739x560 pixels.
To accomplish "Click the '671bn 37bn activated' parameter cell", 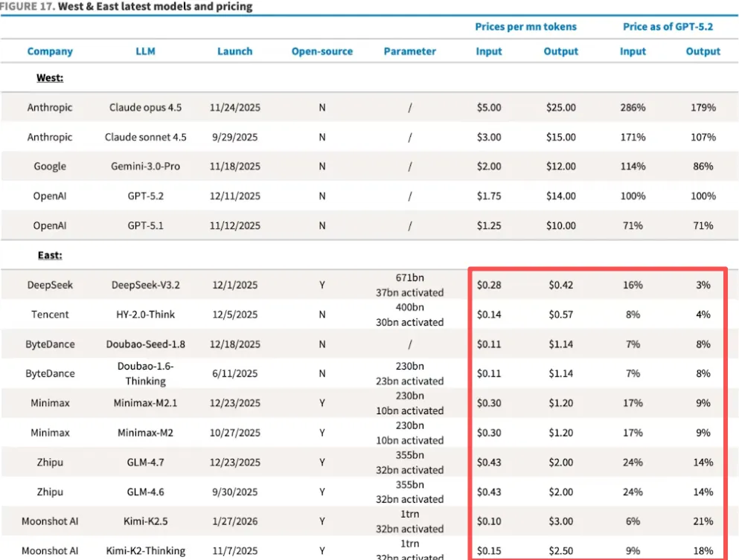I will pos(409,285).
